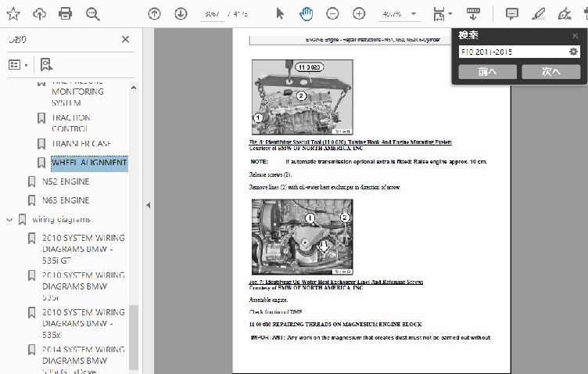Image resolution: width=588 pixels, height=374 pixels.
Task: Collapse the wiring diagrams bookmark group
Action: tap(10, 220)
